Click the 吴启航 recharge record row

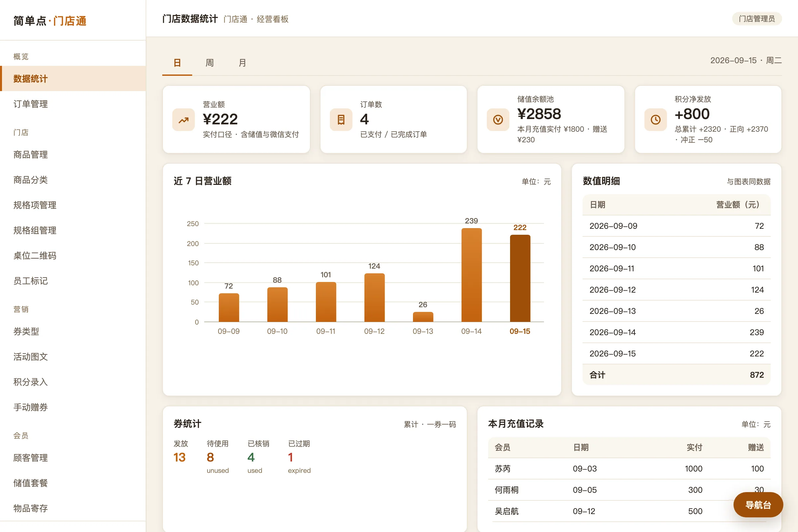click(x=629, y=511)
